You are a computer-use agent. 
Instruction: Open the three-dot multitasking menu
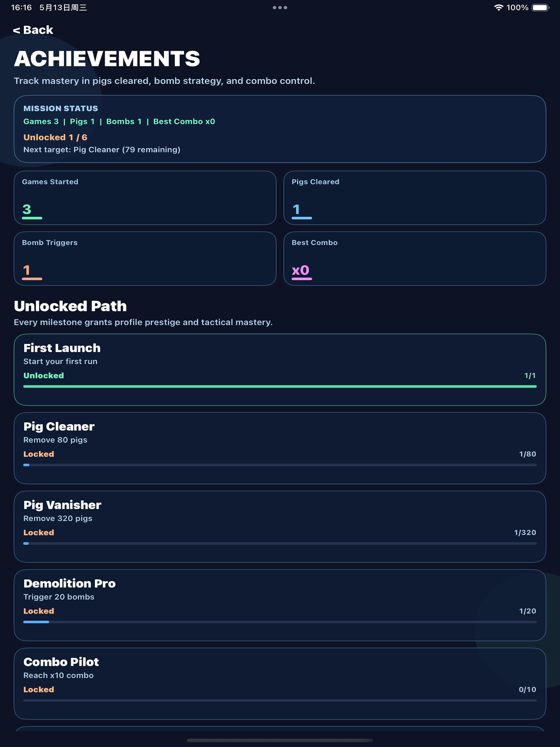280,7
